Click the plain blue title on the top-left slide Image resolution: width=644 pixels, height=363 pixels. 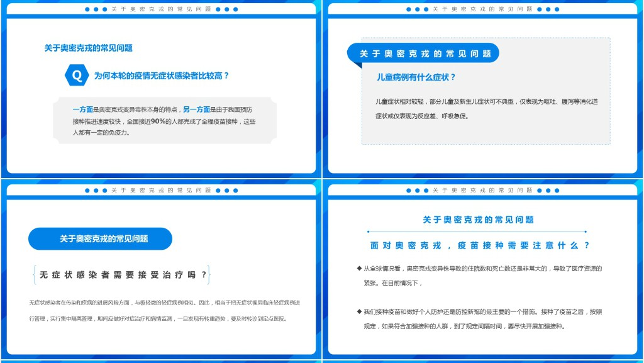(88, 48)
